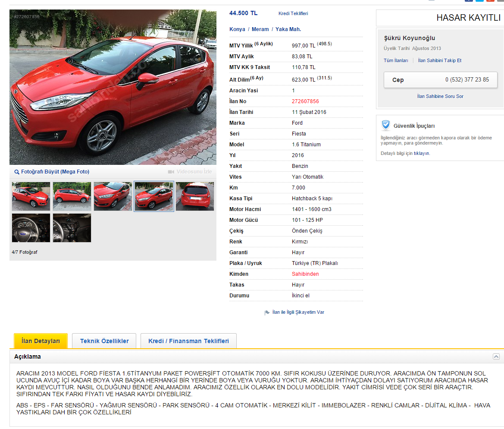Select the second thumbnail showing side view

[x=72, y=196]
